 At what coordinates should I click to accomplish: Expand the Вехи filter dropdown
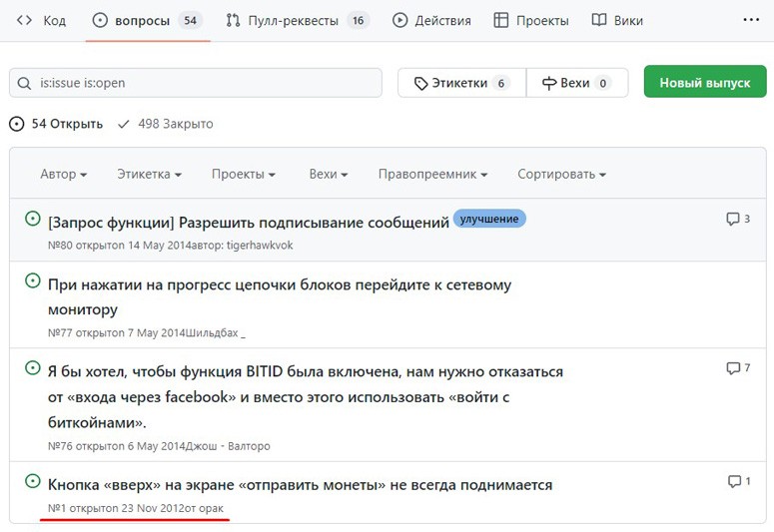(329, 175)
